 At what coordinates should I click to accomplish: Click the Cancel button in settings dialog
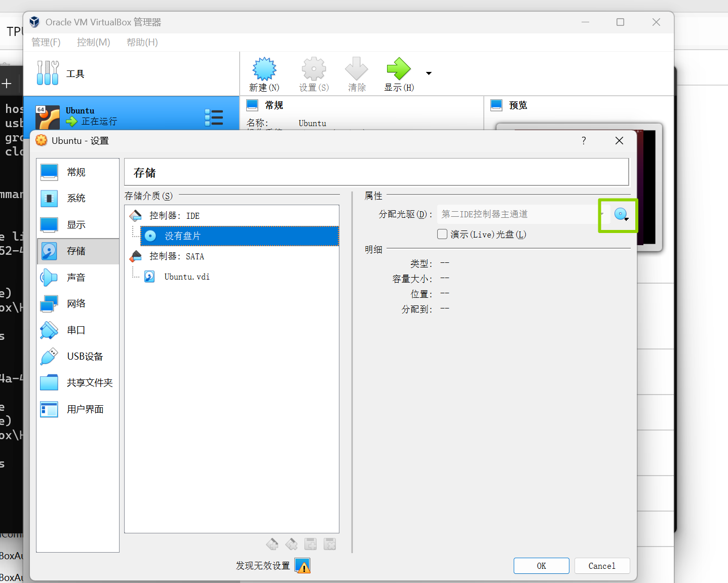602,566
